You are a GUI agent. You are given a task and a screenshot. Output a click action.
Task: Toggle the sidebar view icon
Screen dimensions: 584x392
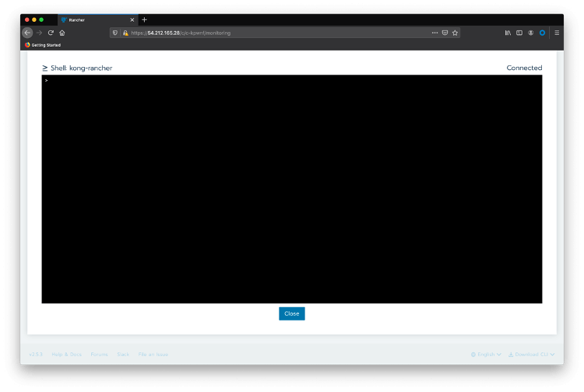pyautogui.click(x=519, y=33)
